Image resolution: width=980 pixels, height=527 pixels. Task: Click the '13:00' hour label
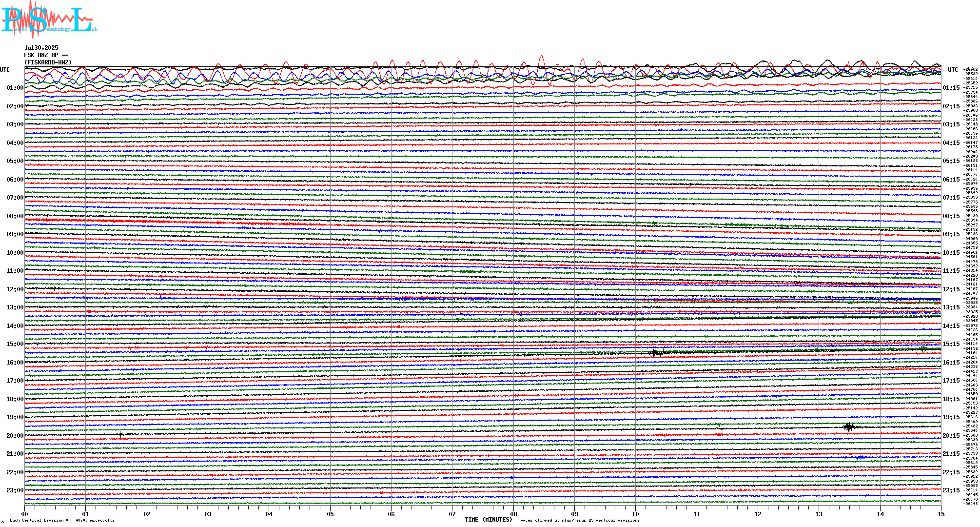pyautogui.click(x=15, y=307)
